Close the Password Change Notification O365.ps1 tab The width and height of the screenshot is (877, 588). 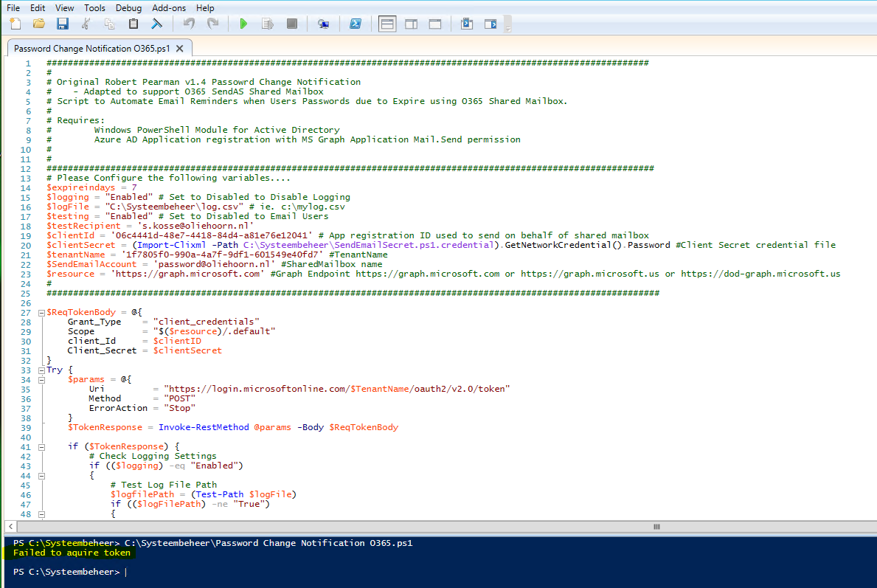179,49
